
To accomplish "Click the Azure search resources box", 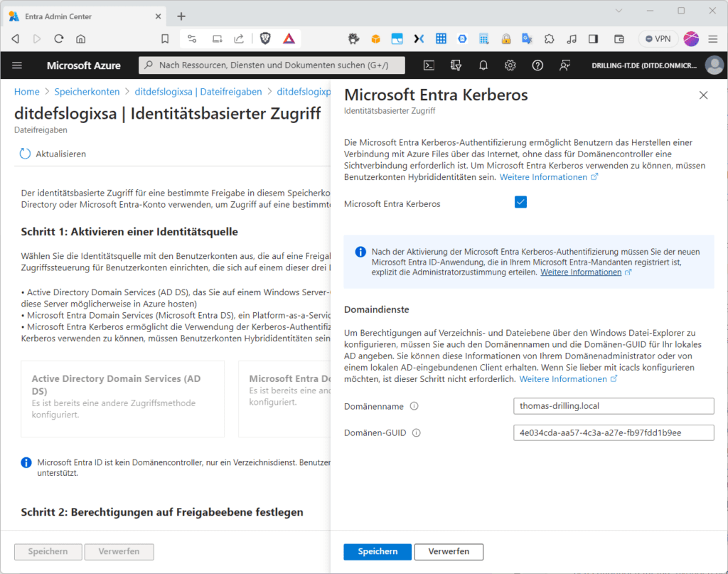I will click(x=272, y=65).
